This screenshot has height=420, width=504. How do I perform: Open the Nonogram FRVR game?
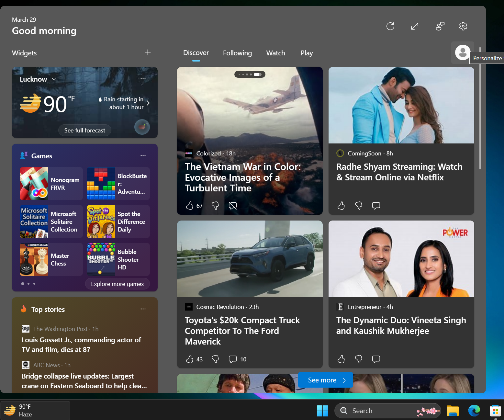point(51,184)
